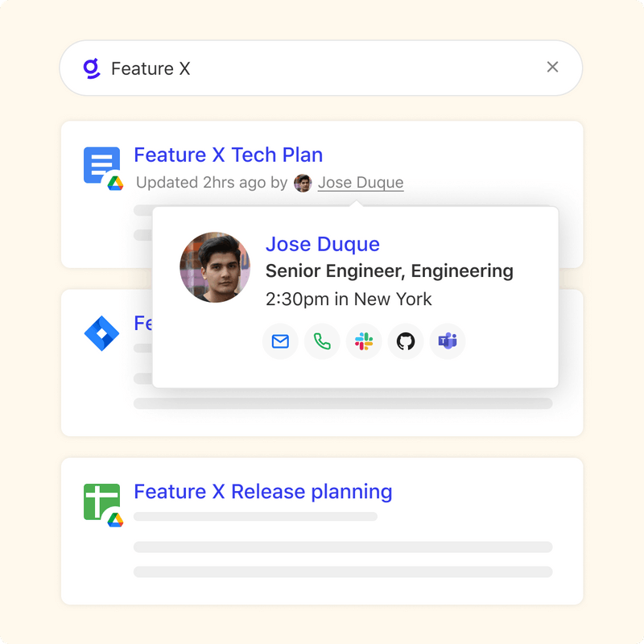Open Jose Duque's full profile
Viewport: 644px width, 644px height.
point(322,244)
